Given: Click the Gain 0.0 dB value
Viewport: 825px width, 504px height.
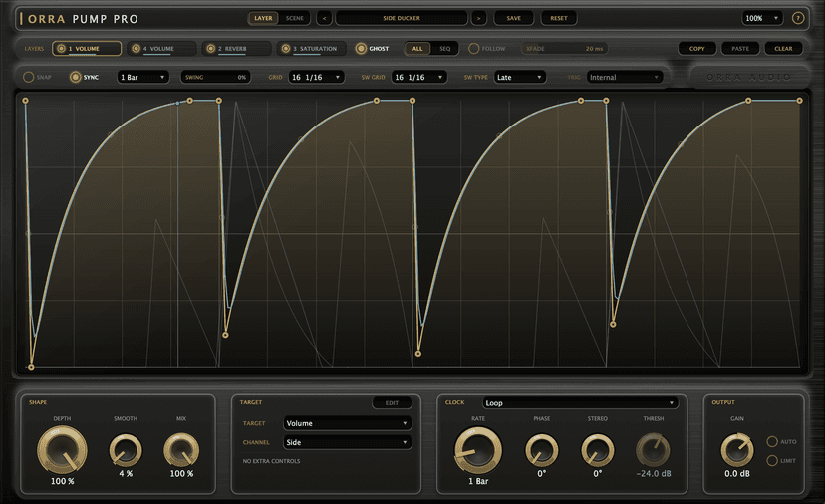Looking at the screenshot, I should click(x=736, y=473).
